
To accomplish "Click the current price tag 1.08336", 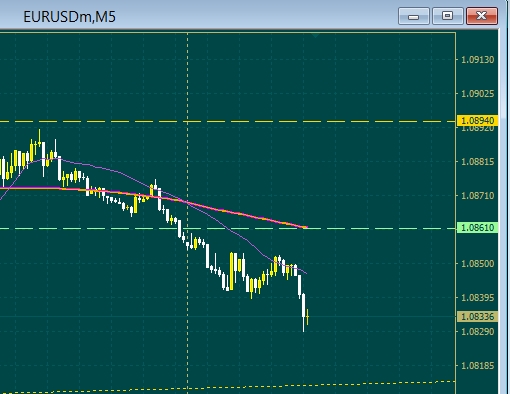I will (x=477, y=316).
